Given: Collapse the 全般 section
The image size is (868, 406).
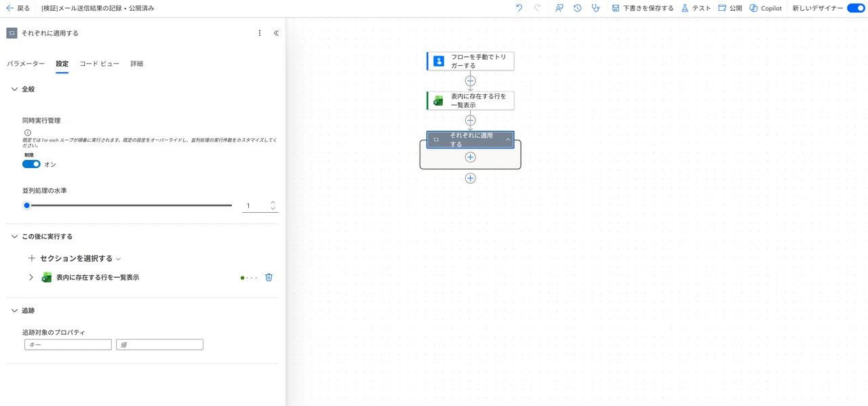Looking at the screenshot, I should [14, 89].
